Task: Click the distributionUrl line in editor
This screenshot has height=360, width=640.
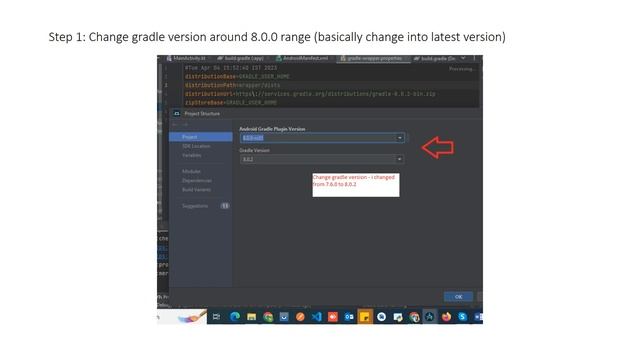Action: 310,94
